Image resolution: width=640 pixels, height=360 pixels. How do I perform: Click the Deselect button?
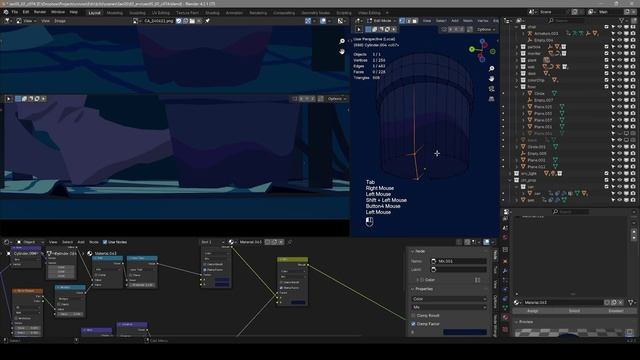tap(616, 311)
